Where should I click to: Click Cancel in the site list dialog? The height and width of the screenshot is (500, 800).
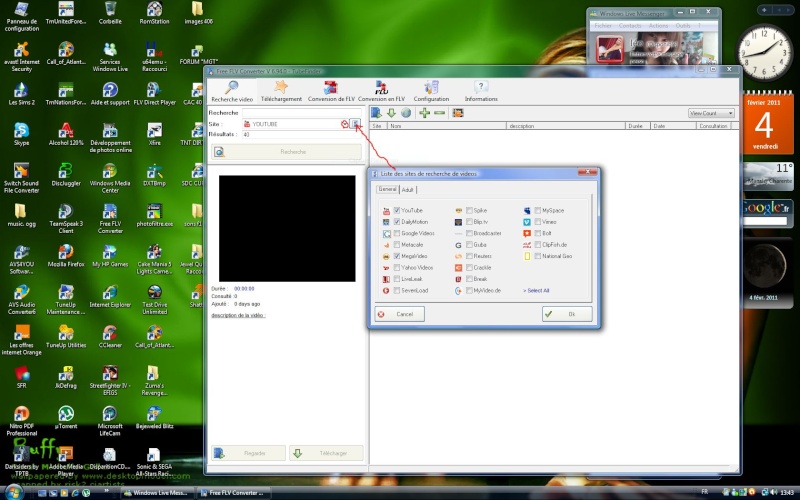click(x=399, y=314)
